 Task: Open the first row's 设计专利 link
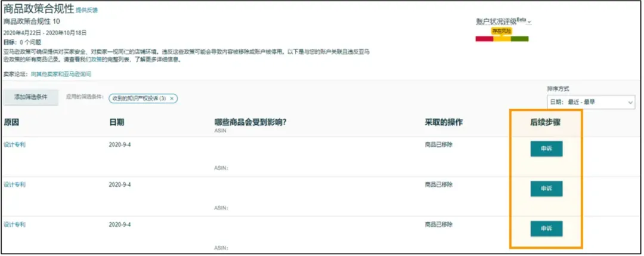[14, 144]
